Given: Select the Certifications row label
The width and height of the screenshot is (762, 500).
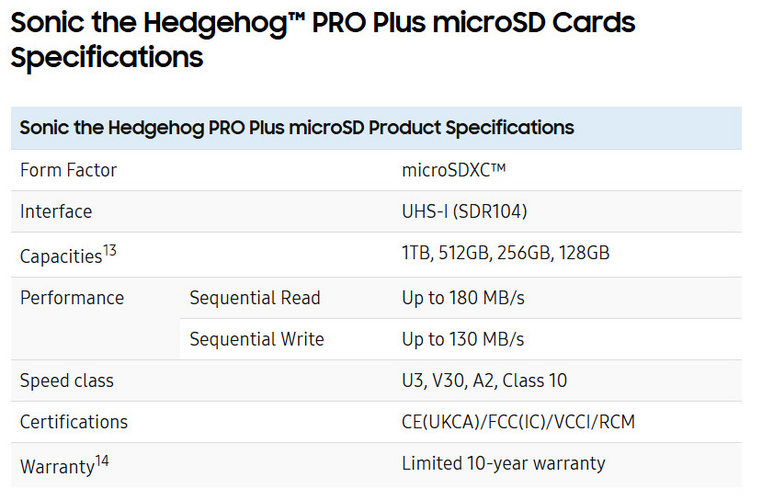Looking at the screenshot, I should (74, 422).
